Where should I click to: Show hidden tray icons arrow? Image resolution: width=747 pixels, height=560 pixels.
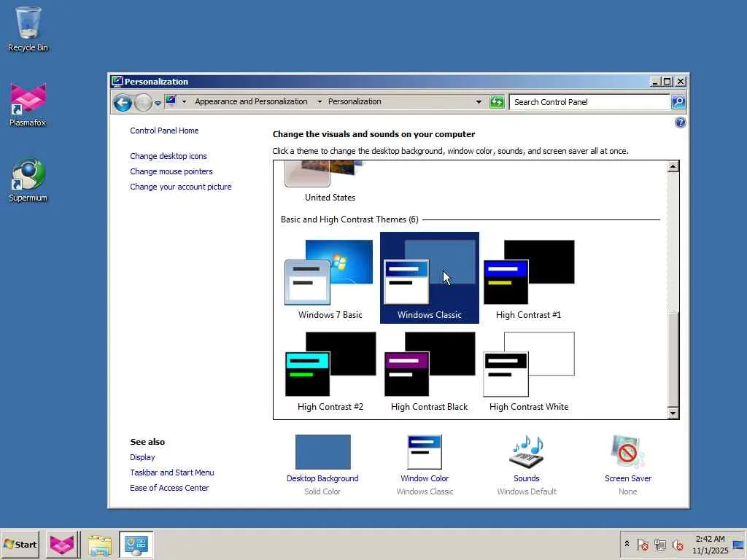click(627, 544)
